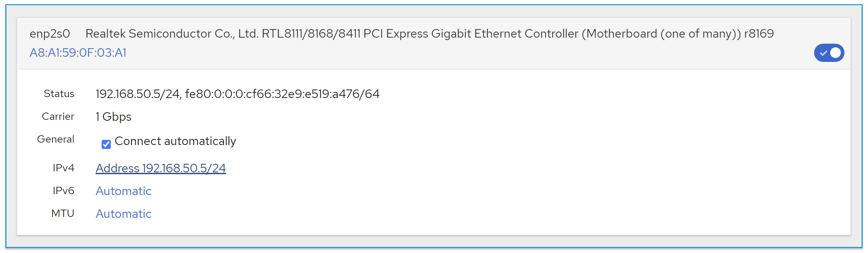Click the Connect automatically label text

click(x=175, y=141)
